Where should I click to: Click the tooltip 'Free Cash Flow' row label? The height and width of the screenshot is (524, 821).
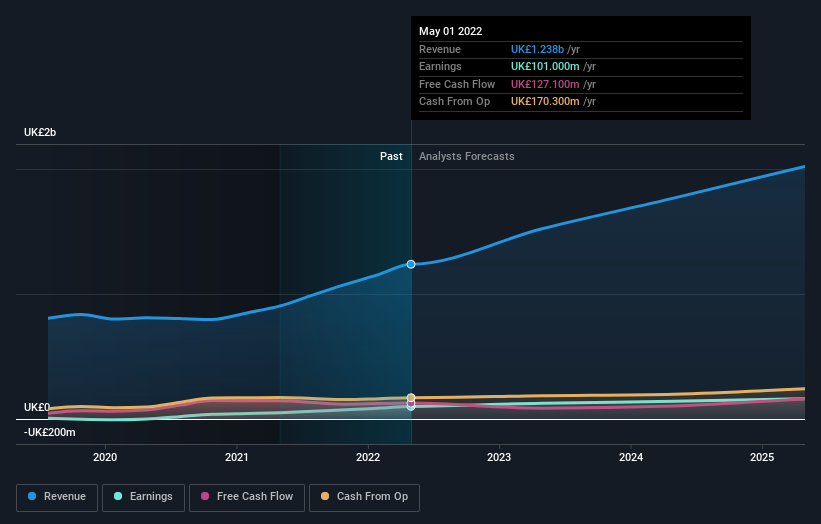[x=457, y=84]
